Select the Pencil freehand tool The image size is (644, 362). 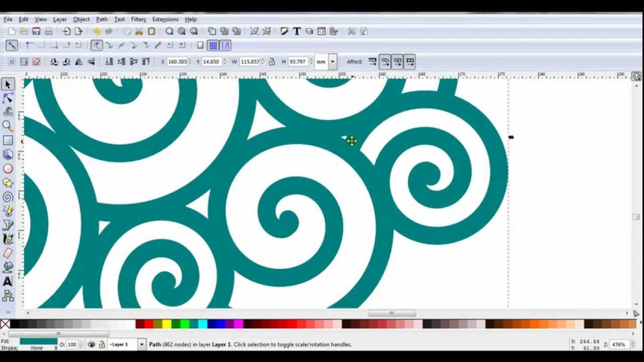(x=8, y=211)
